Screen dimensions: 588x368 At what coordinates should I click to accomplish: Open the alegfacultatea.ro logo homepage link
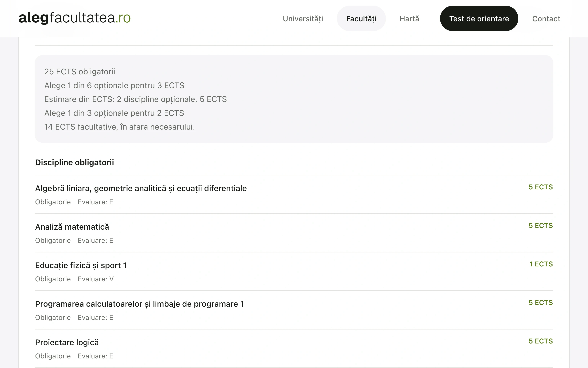coord(75,18)
